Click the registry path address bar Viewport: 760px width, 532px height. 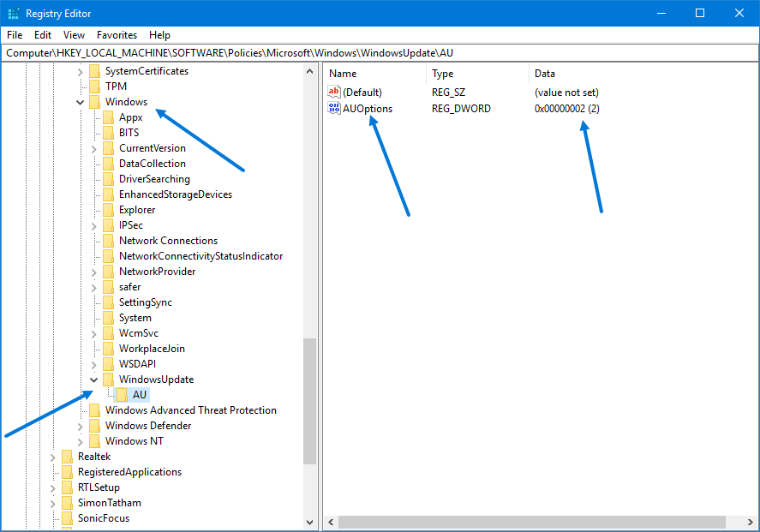(x=380, y=53)
